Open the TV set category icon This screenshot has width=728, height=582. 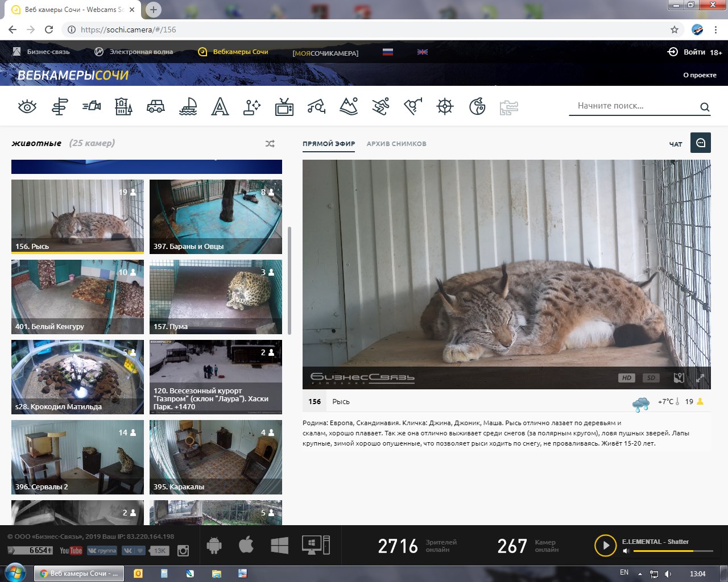click(x=284, y=106)
